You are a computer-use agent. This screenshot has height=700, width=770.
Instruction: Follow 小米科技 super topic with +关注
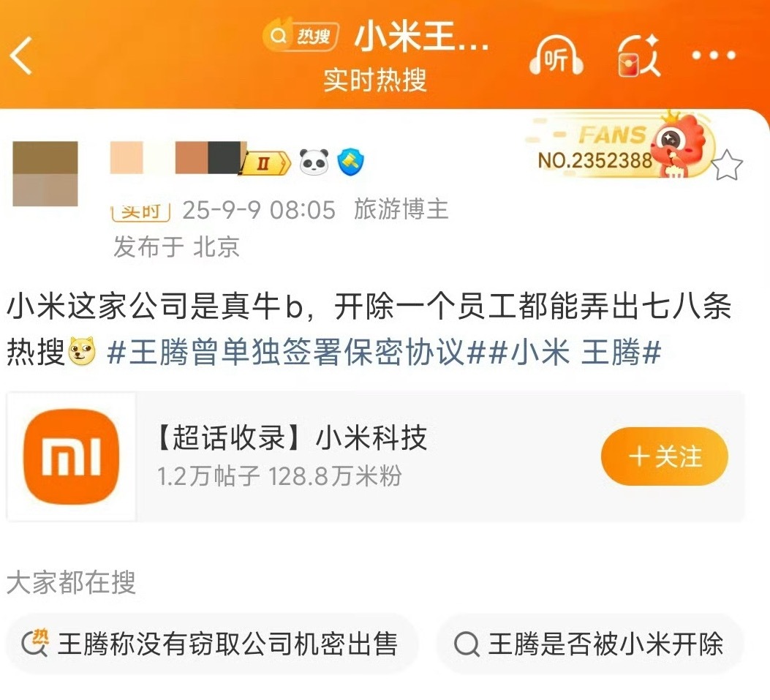[x=664, y=456]
